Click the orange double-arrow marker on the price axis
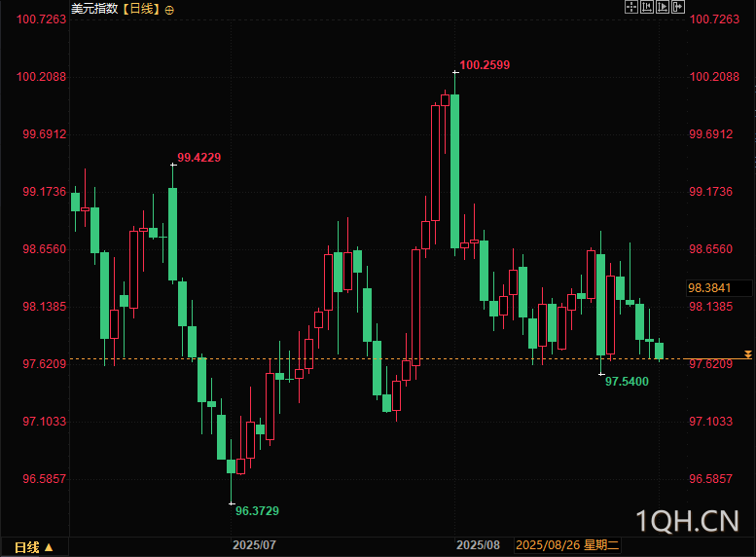This screenshot has height=557, width=756. 747,355
